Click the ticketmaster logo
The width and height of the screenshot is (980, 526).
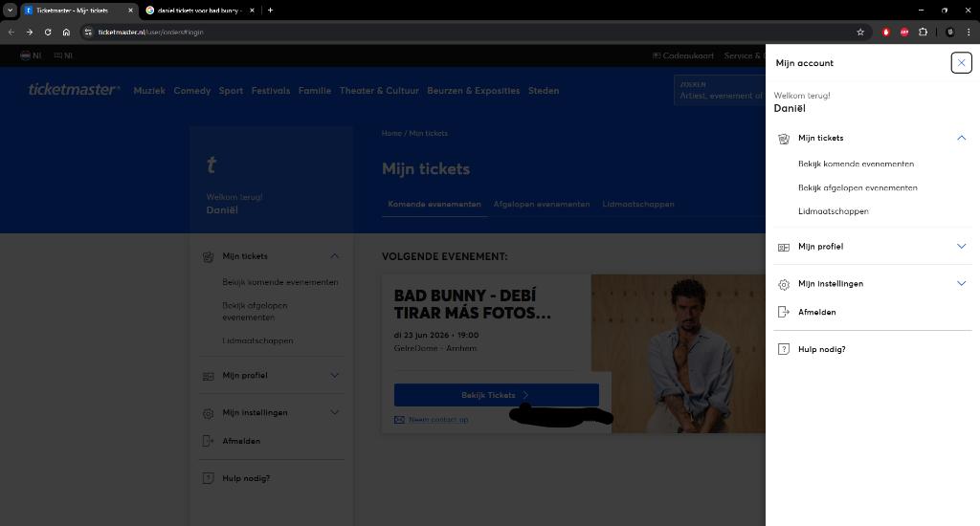click(74, 89)
